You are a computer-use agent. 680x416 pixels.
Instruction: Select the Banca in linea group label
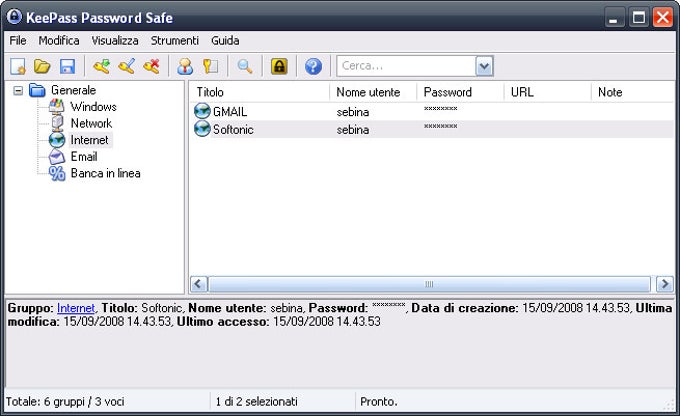pyautogui.click(x=105, y=173)
